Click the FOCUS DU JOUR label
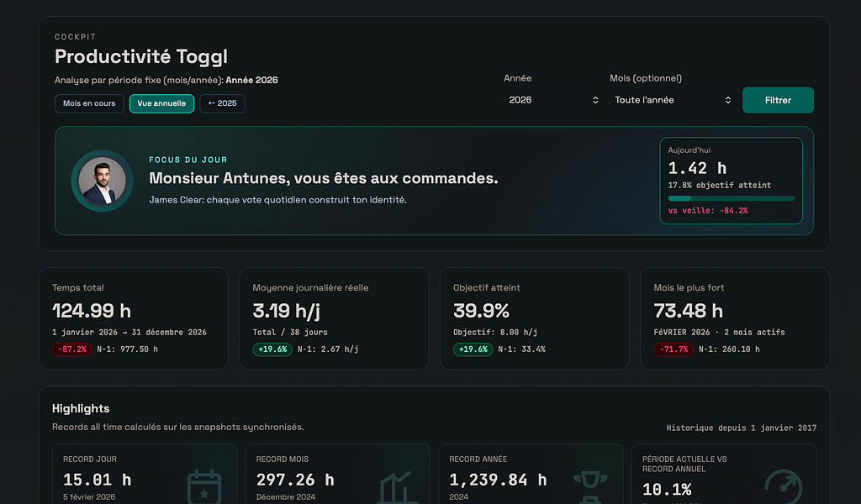Screen dimensions: 861x504 188,160
